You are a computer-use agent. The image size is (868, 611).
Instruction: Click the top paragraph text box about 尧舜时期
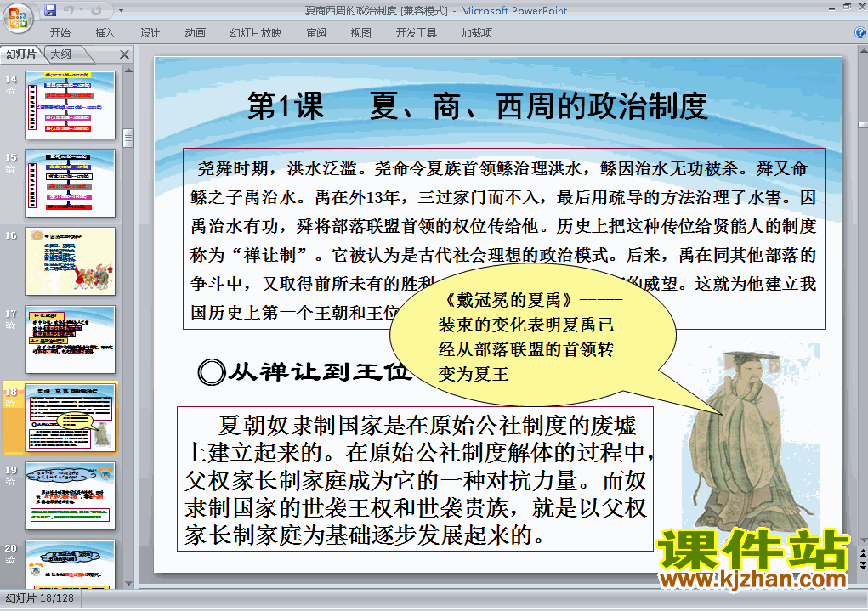point(504,239)
